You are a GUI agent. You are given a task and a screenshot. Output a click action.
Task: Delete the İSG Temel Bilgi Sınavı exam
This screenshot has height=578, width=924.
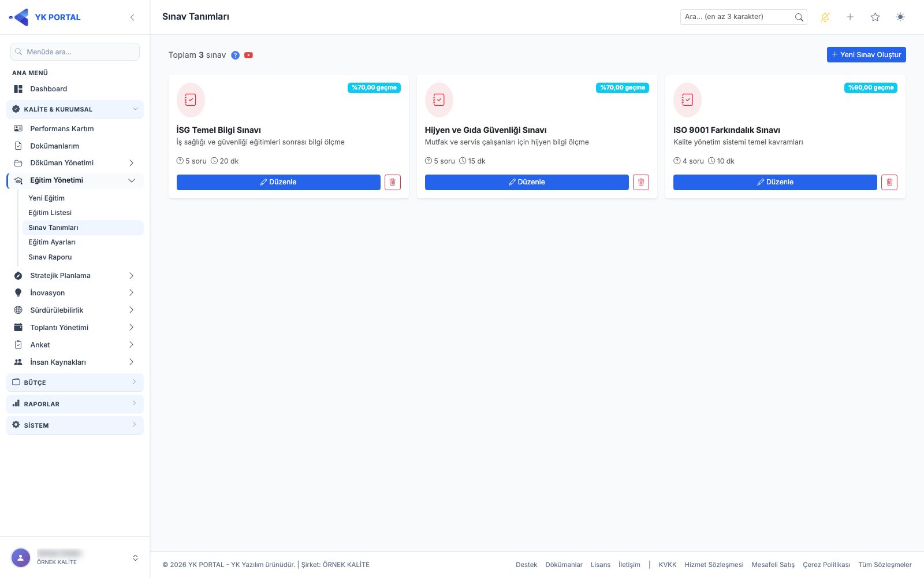click(393, 182)
